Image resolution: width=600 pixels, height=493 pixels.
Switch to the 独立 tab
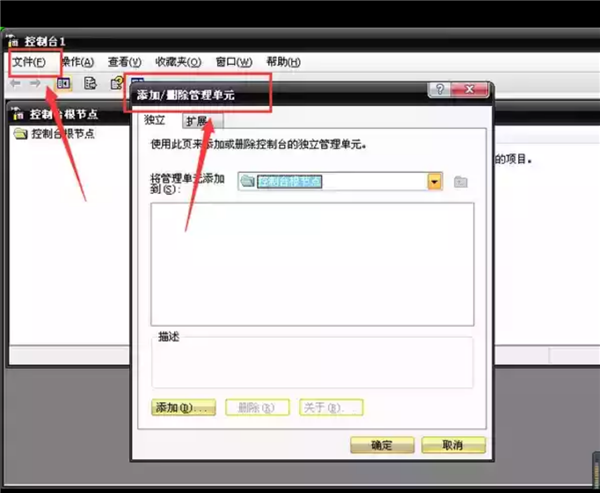click(155, 120)
